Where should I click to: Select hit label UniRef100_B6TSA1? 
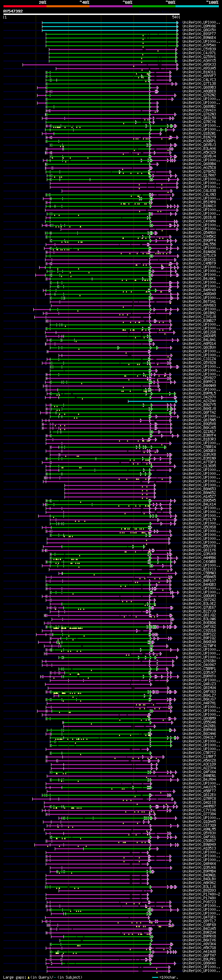coord(199,302)
